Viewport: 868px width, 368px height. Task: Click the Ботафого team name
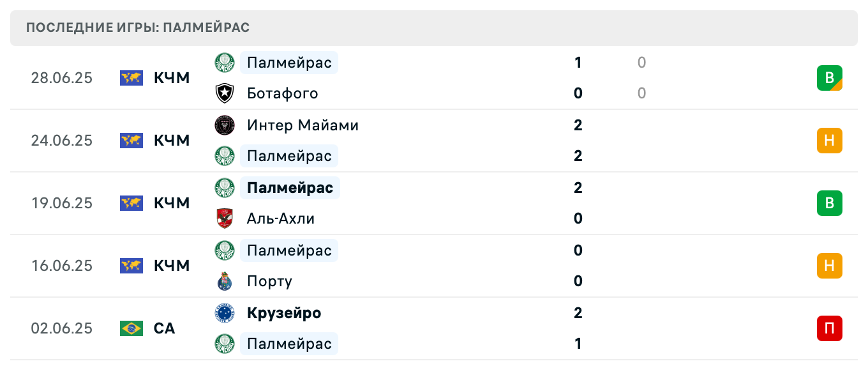pos(282,93)
